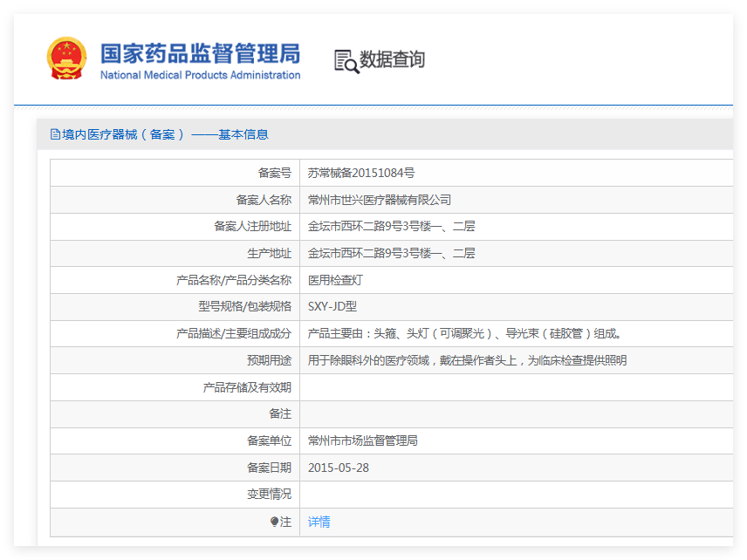Click the 备案单位 label
Screen dimensions: 747x560
[x=269, y=441]
